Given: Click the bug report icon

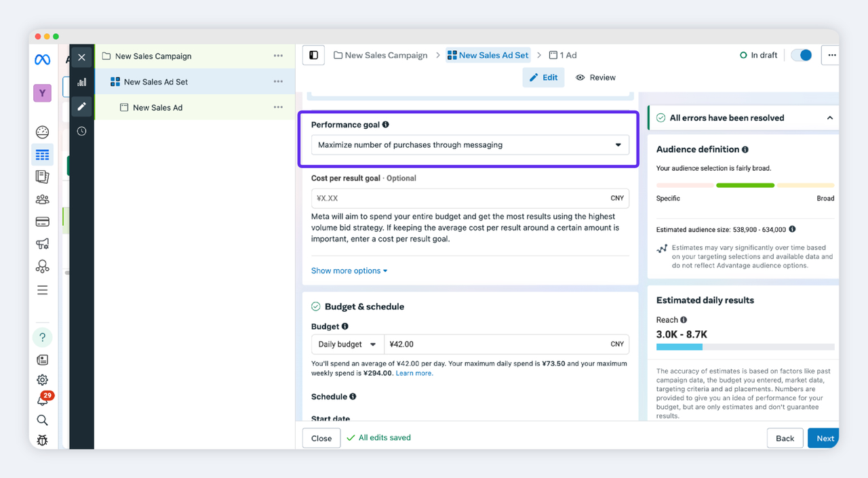Looking at the screenshot, I should pyautogui.click(x=42, y=440).
